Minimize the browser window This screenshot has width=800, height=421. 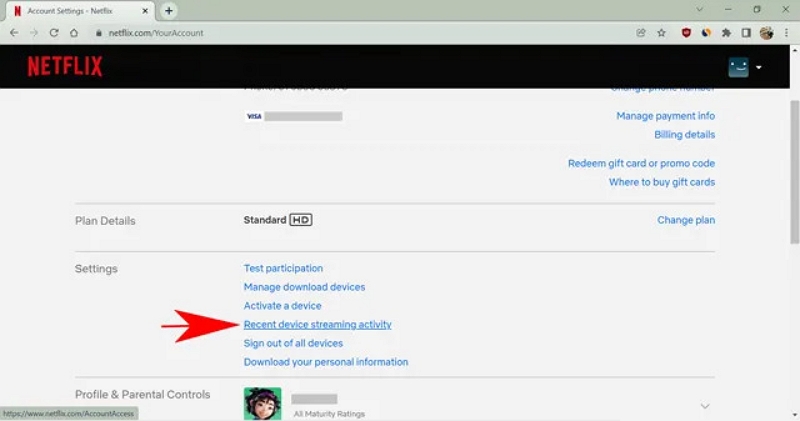tap(728, 10)
